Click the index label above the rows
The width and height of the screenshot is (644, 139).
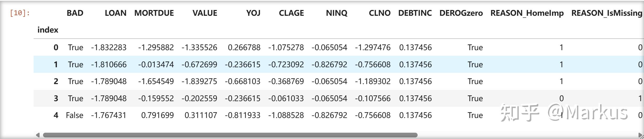[48, 30]
